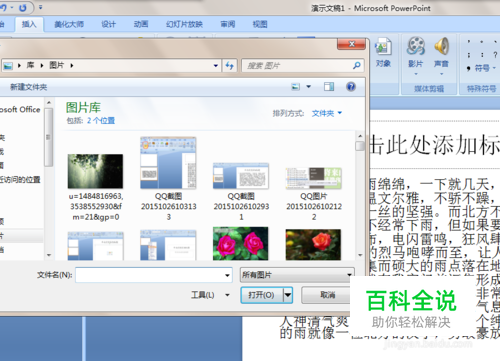
Task: Select the single orange-red rose thumbnail
Action: click(x=313, y=245)
